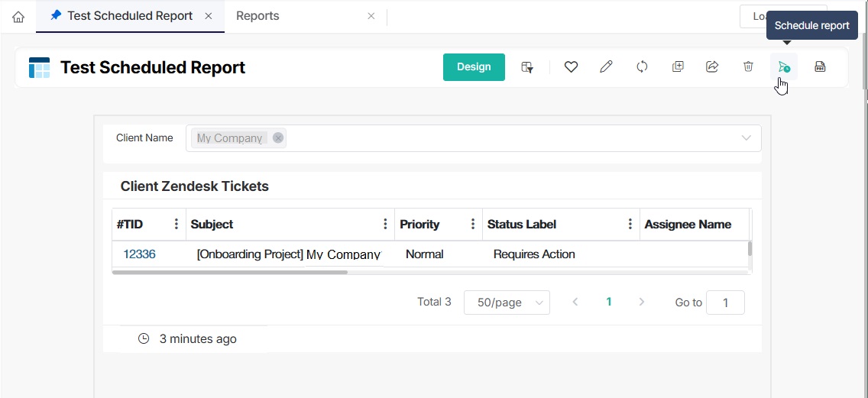
Task: Open the 50/page page size dropdown
Action: coord(507,303)
